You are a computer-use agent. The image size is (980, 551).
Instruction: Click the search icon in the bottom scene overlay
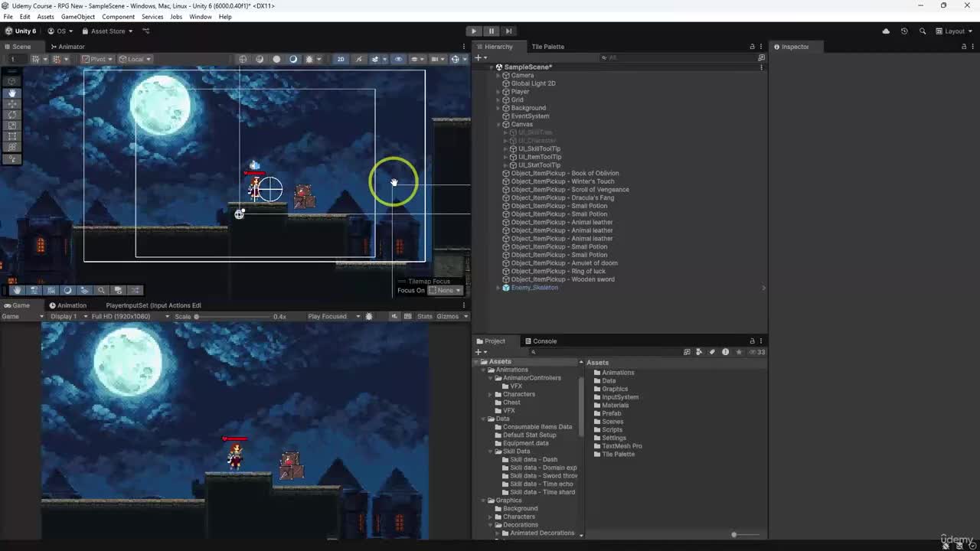(101, 290)
